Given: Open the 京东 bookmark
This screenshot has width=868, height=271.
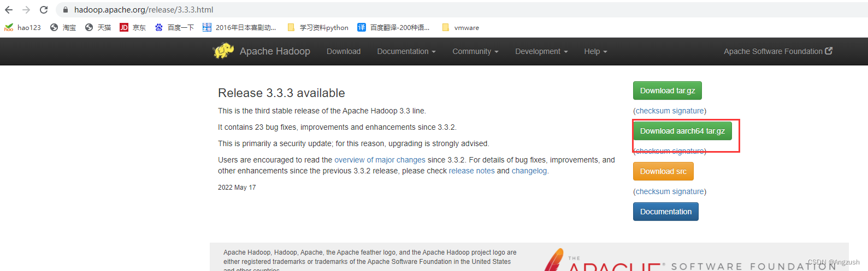Looking at the screenshot, I should pyautogui.click(x=133, y=27).
